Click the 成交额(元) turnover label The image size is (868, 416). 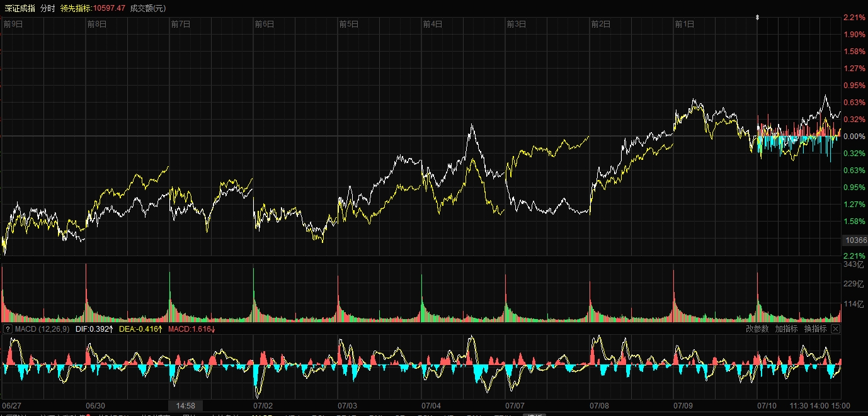[149, 8]
